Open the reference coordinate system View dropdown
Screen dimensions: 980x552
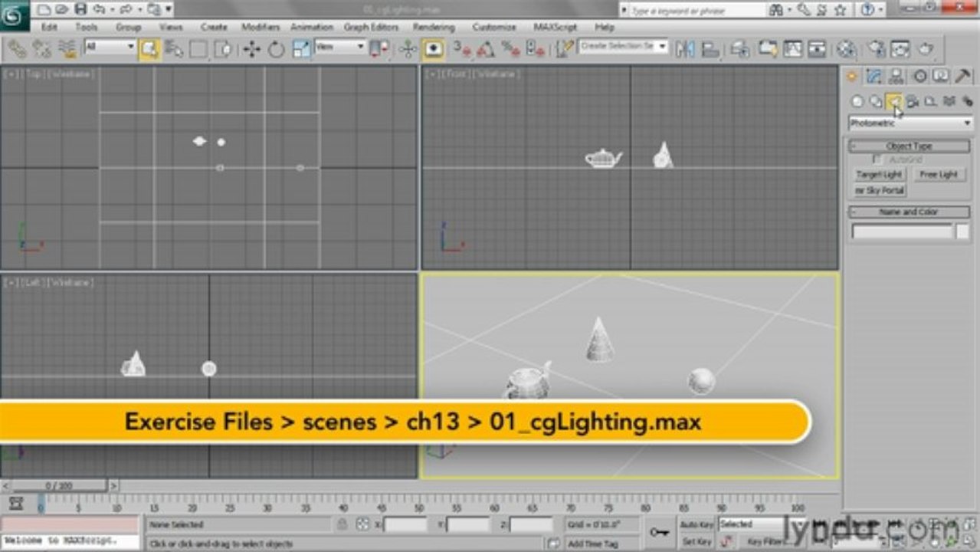pos(339,47)
